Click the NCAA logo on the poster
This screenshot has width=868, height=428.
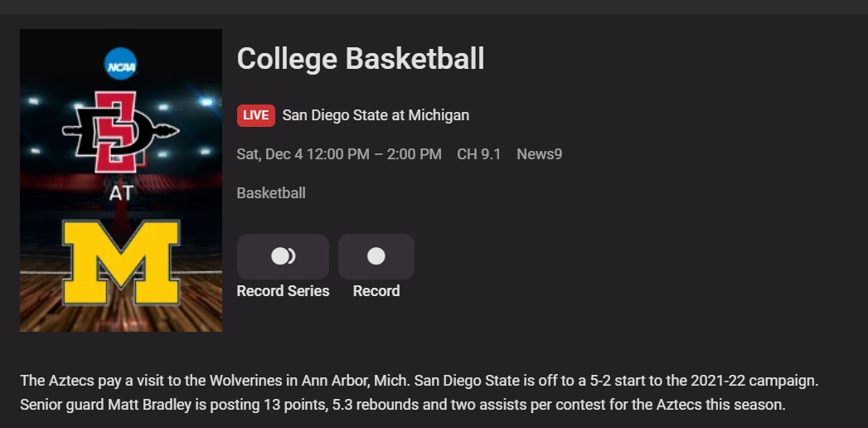pyautogui.click(x=121, y=64)
